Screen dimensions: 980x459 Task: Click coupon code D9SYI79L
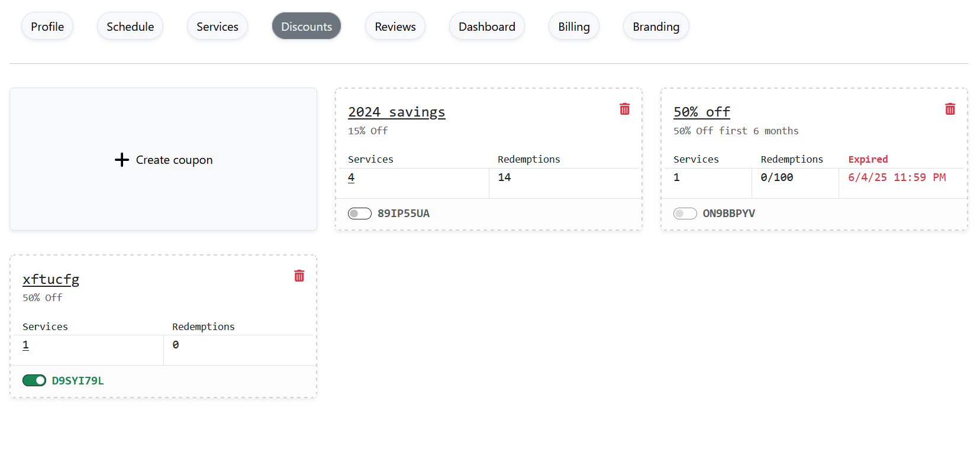point(78,380)
